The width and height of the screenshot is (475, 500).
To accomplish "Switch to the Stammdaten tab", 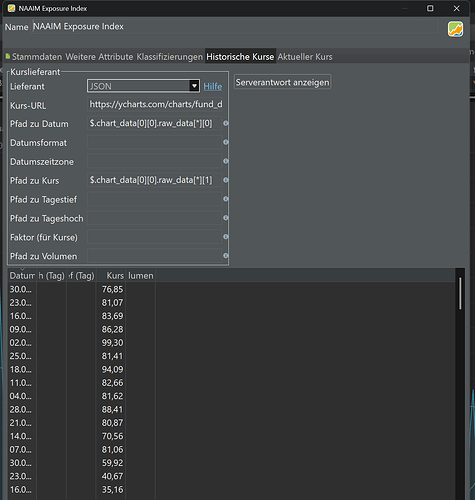I will pyautogui.click(x=34, y=57).
